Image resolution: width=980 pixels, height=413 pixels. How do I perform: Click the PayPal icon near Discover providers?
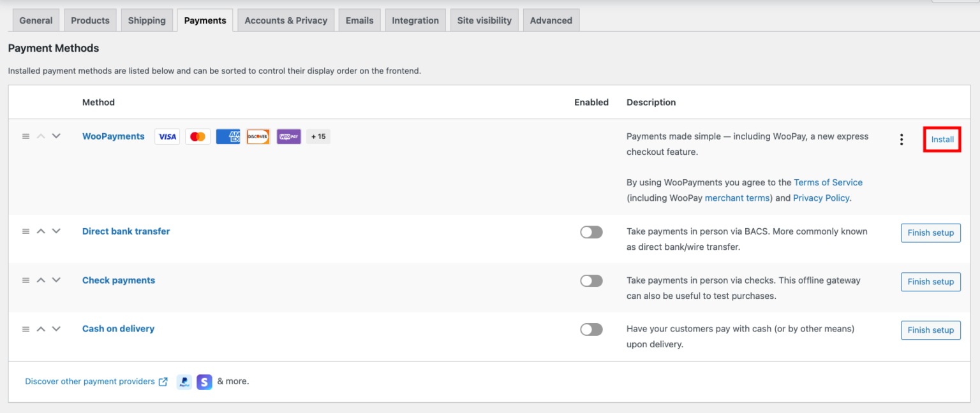(x=184, y=382)
